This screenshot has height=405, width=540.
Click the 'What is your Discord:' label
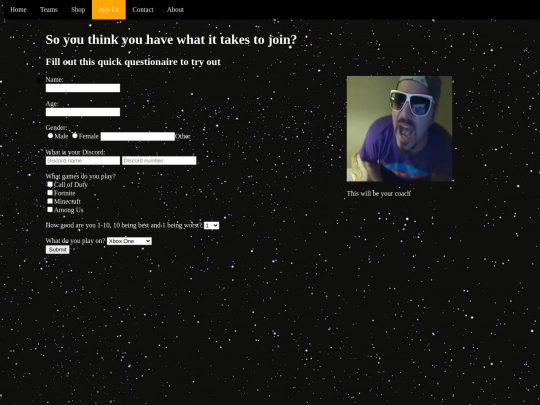coord(75,152)
